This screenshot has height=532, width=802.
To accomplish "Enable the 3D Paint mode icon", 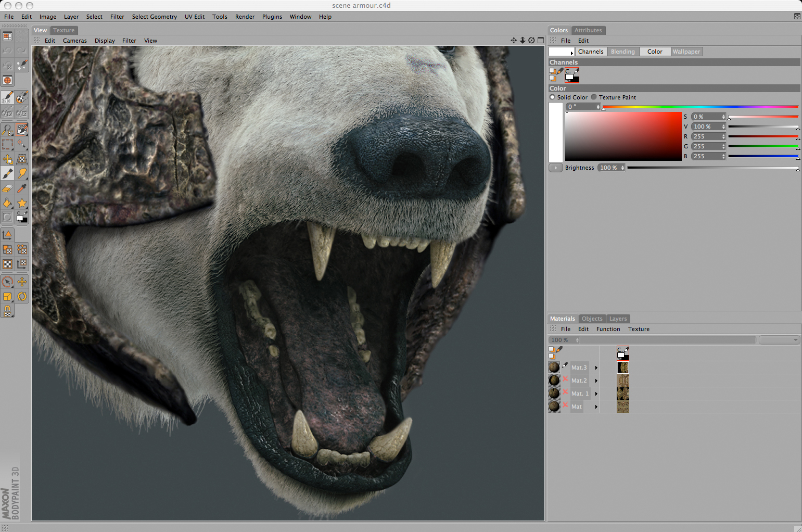I will 8,98.
